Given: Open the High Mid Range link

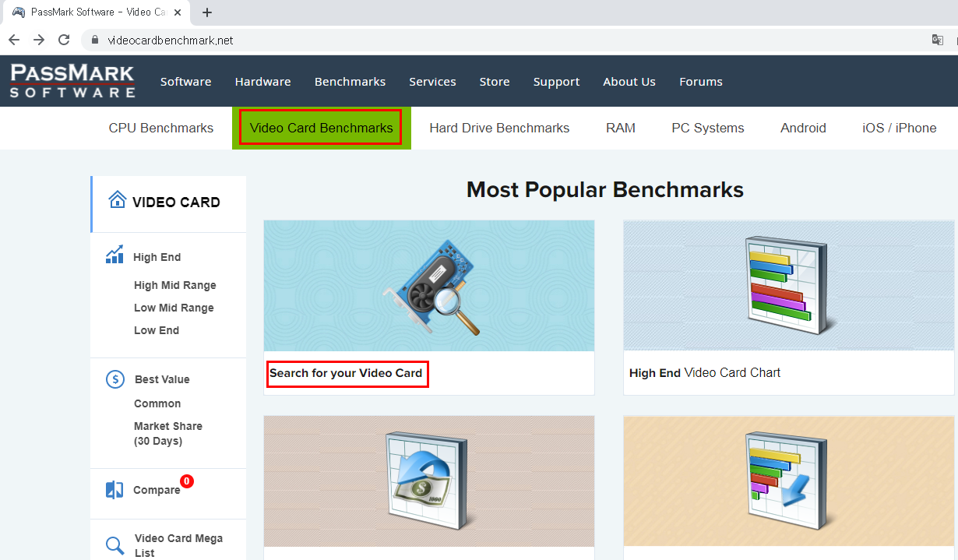Looking at the screenshot, I should coord(175,285).
